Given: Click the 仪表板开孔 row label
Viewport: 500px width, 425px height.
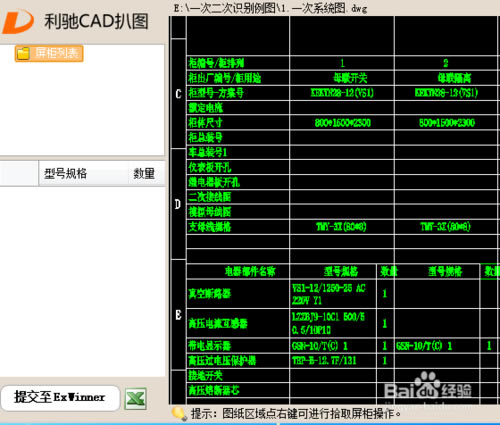Looking at the screenshot, I should (210, 167).
